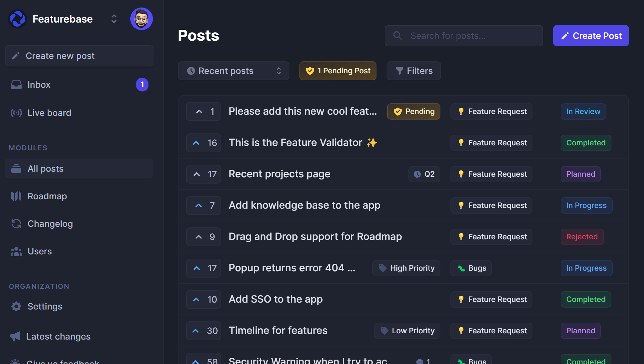Open the user avatar profile menu
Image resolution: width=644 pixels, height=364 pixels.
142,19
